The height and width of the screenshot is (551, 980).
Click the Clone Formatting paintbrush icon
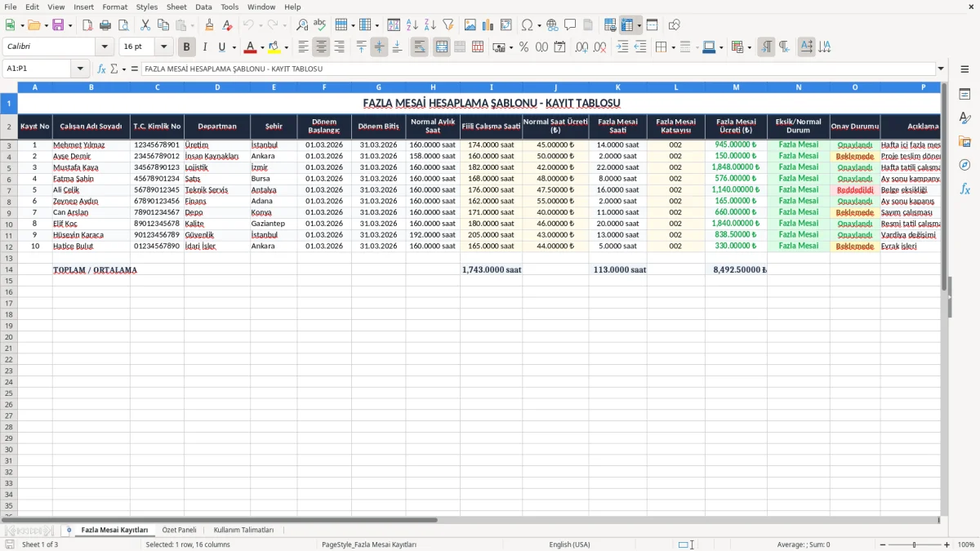(x=210, y=25)
